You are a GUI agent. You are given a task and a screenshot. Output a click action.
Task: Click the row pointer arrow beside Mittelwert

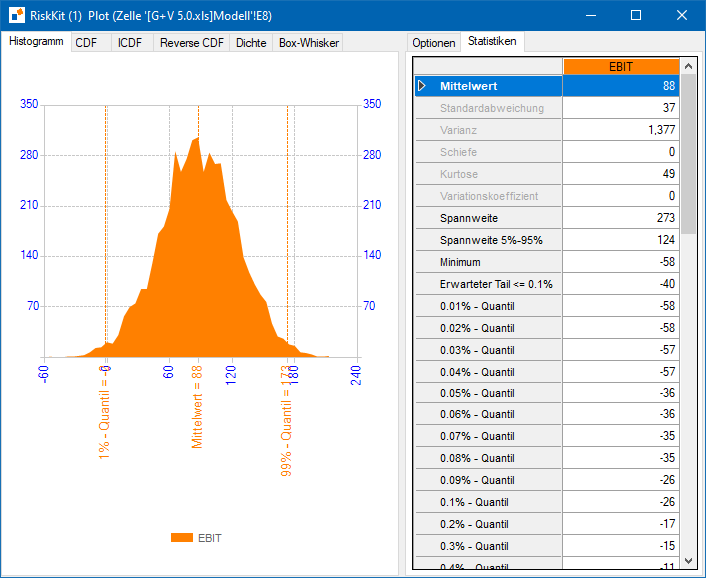[421, 86]
